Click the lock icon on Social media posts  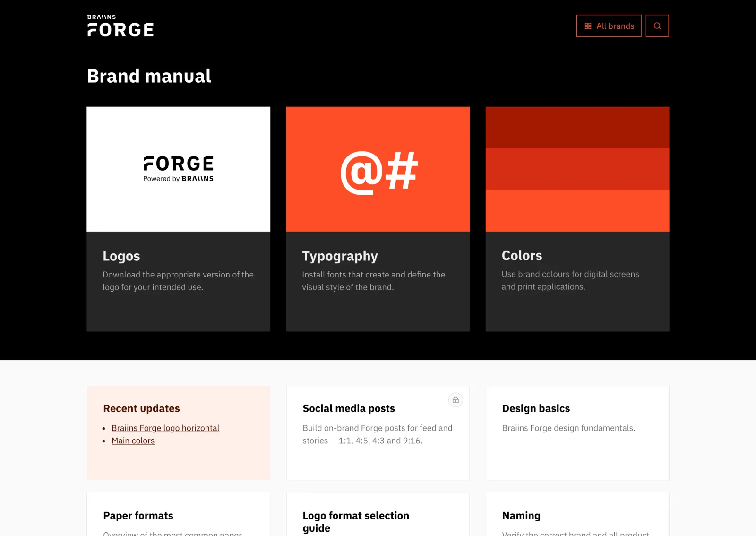[x=455, y=400]
